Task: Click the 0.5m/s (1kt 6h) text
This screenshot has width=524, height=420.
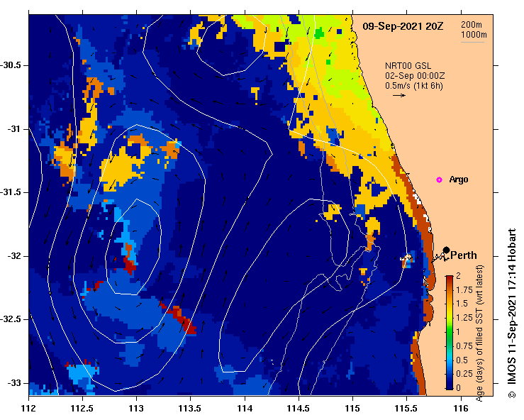Action: [x=413, y=86]
